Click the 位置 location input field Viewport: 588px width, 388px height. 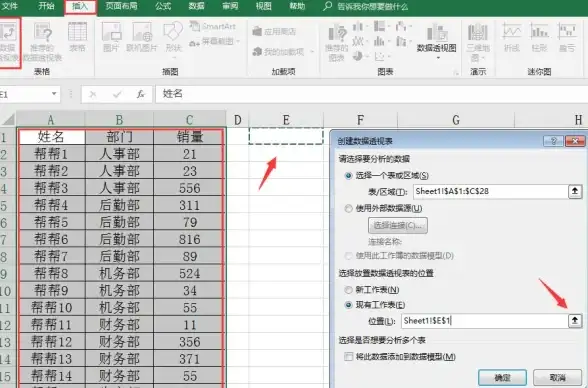coord(485,321)
